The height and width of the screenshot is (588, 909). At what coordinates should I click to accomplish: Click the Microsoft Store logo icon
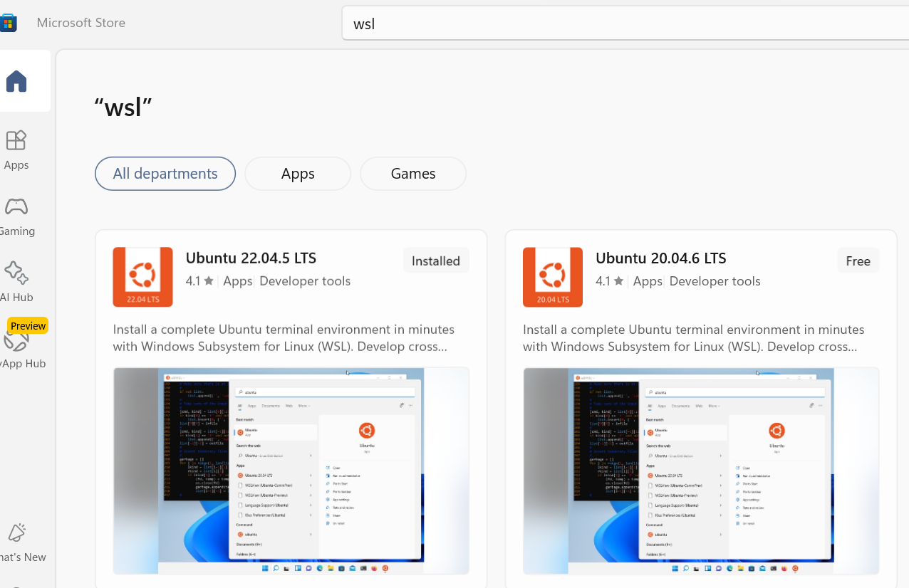(x=8, y=23)
